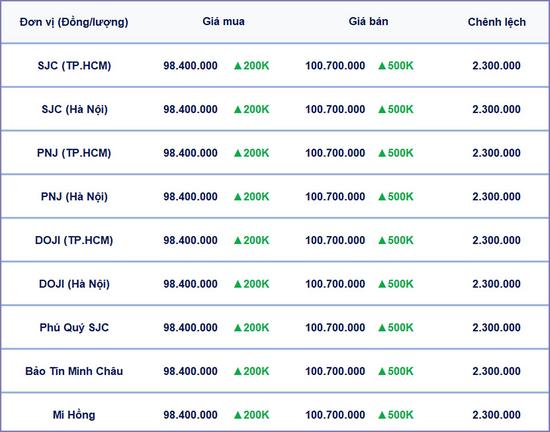Click SJC (TP.HCM) buy price 98.400.000

coord(190,66)
